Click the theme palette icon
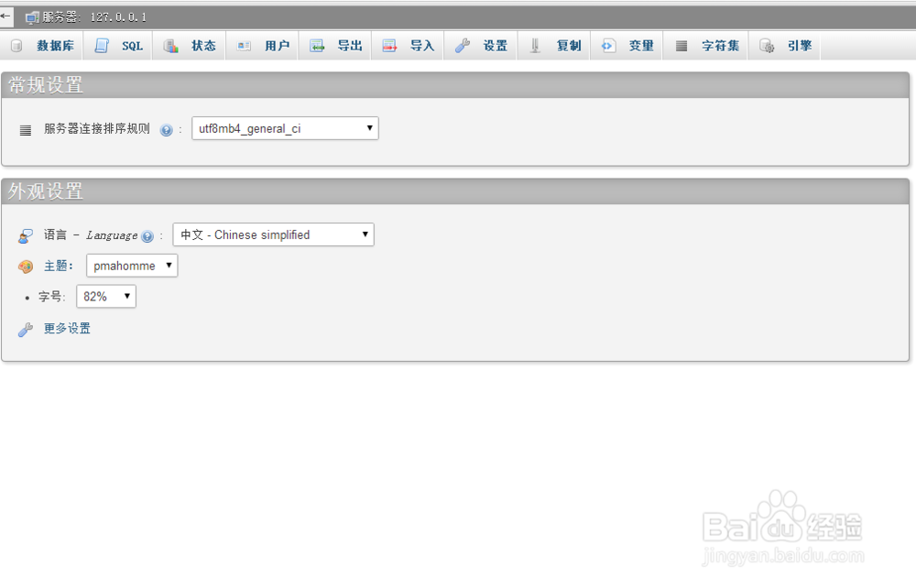This screenshot has width=916, height=588. tap(25, 267)
